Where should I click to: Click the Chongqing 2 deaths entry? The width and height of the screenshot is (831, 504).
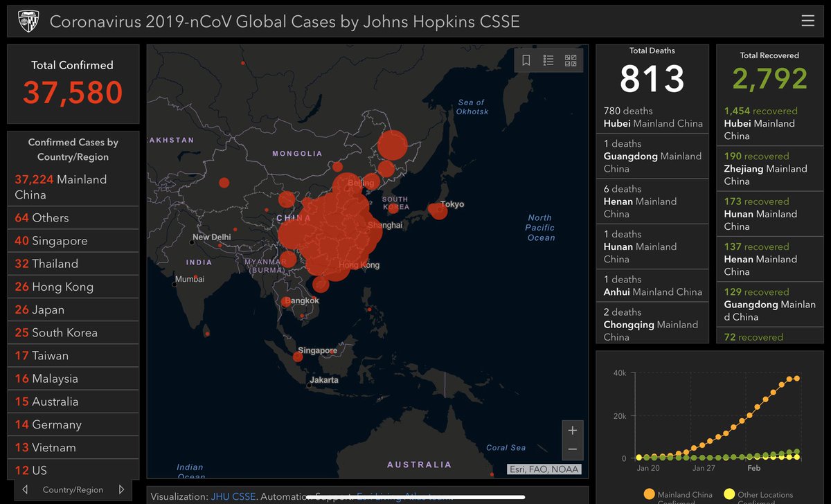(x=652, y=324)
